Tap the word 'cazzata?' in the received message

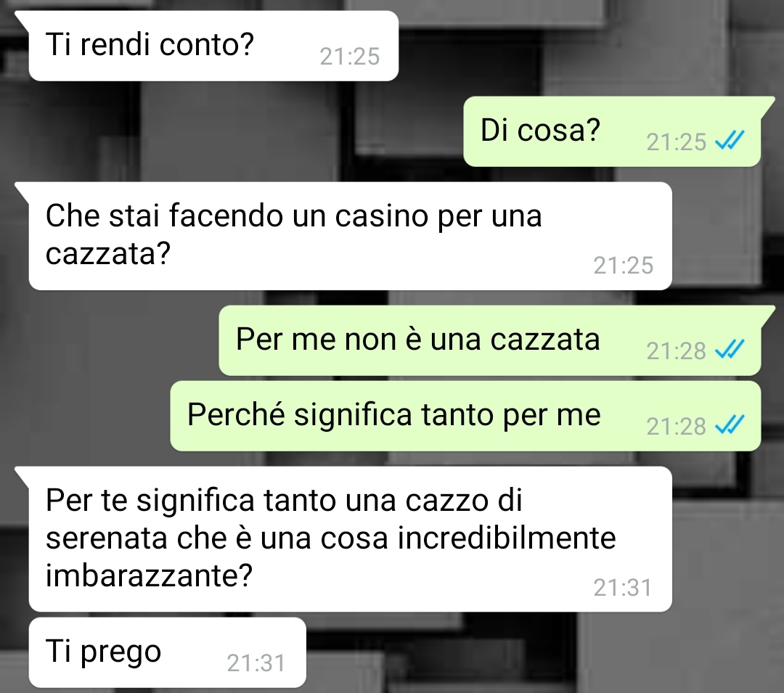coord(108,253)
